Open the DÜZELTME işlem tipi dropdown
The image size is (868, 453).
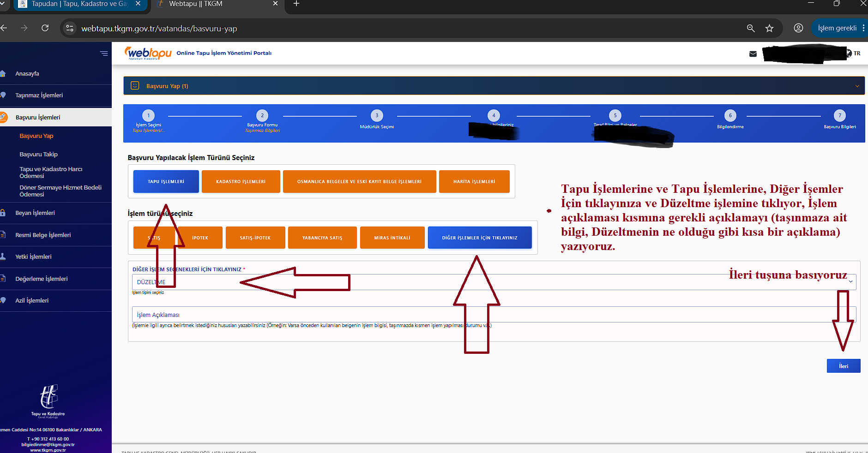494,282
